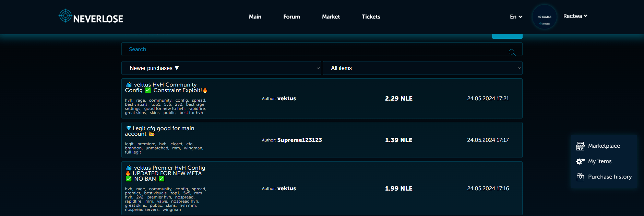
Task: Expand the En language dropdown
Action: pos(516,16)
